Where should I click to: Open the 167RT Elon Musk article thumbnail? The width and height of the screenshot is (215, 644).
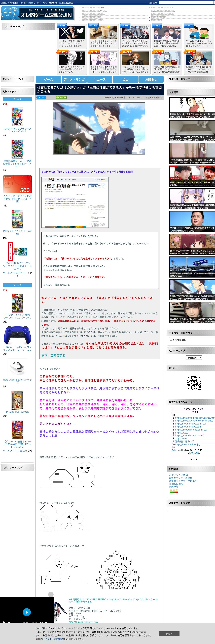coord(72,32)
